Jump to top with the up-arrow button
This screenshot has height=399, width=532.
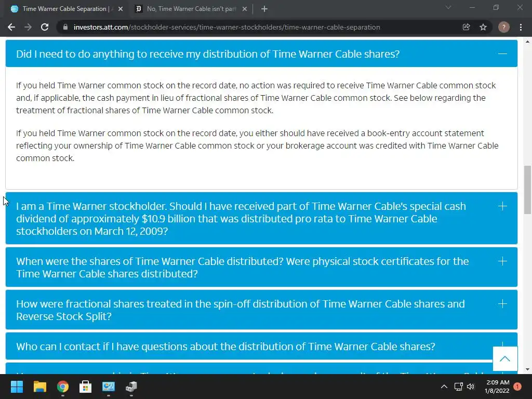[x=505, y=358]
